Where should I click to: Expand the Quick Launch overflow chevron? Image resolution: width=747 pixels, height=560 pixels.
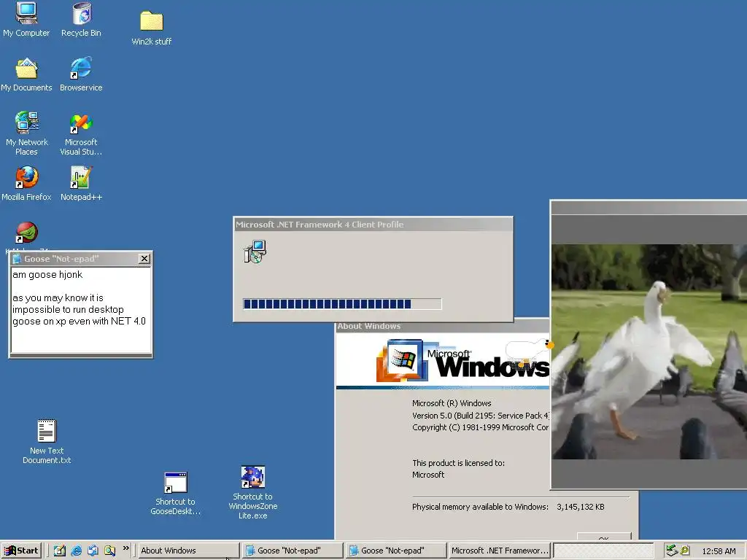[125, 548]
